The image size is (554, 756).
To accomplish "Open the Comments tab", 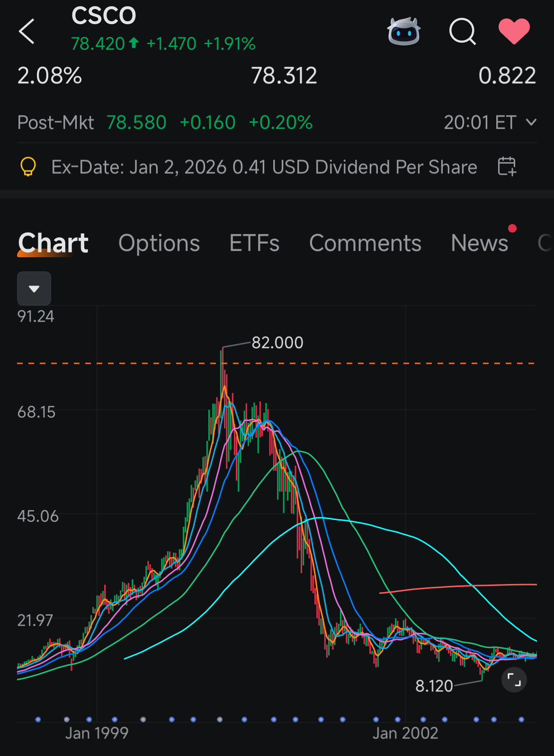I will pos(365,243).
